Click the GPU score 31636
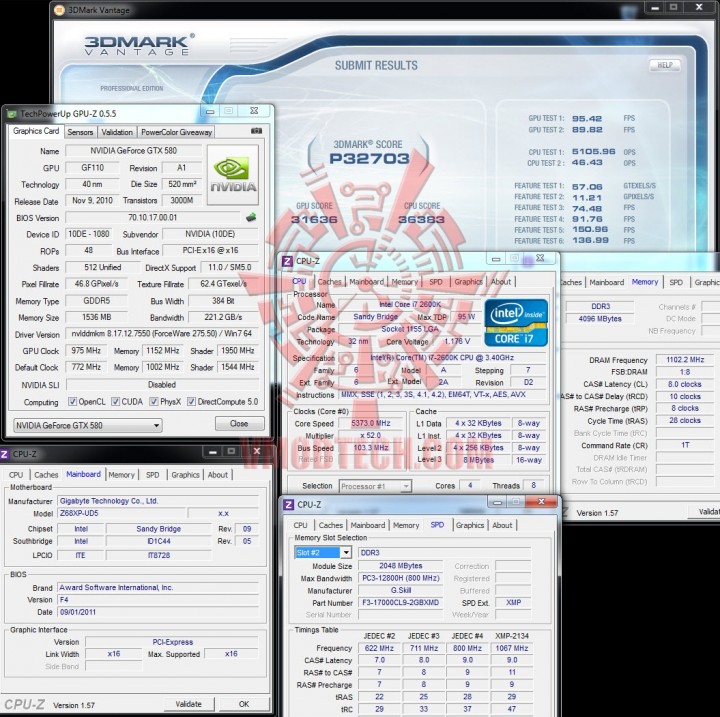Screen dimensions: 720x717 (x=314, y=220)
